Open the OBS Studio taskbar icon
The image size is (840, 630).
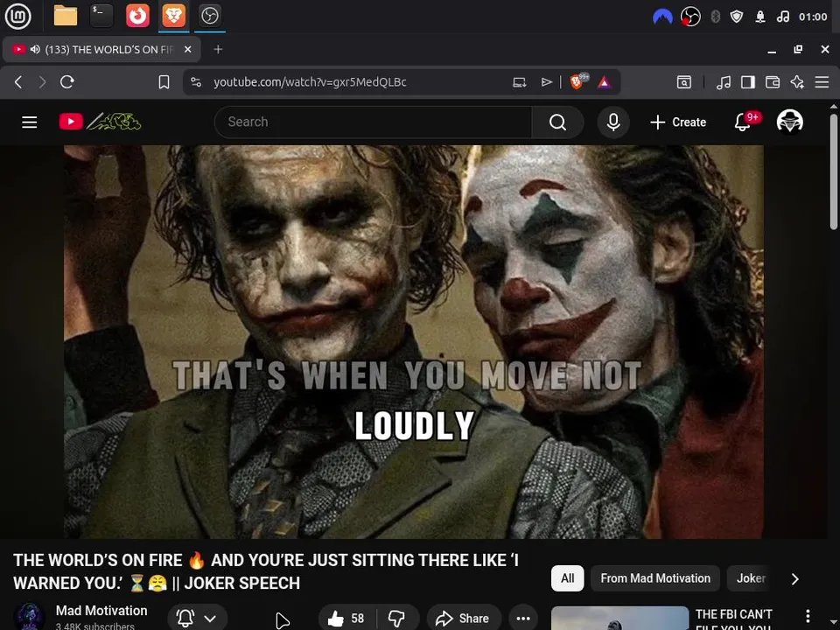coord(209,16)
